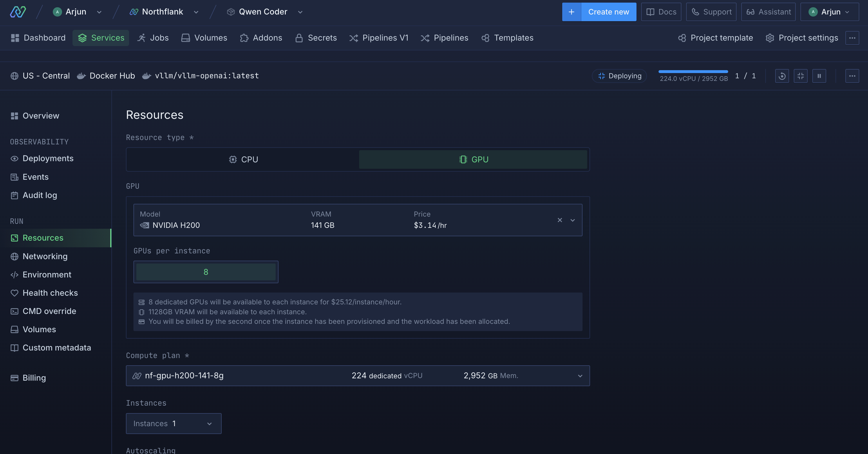Screen dimensions: 868x454
Task: Click the Health checks heart icon
Action: [x=15, y=293]
